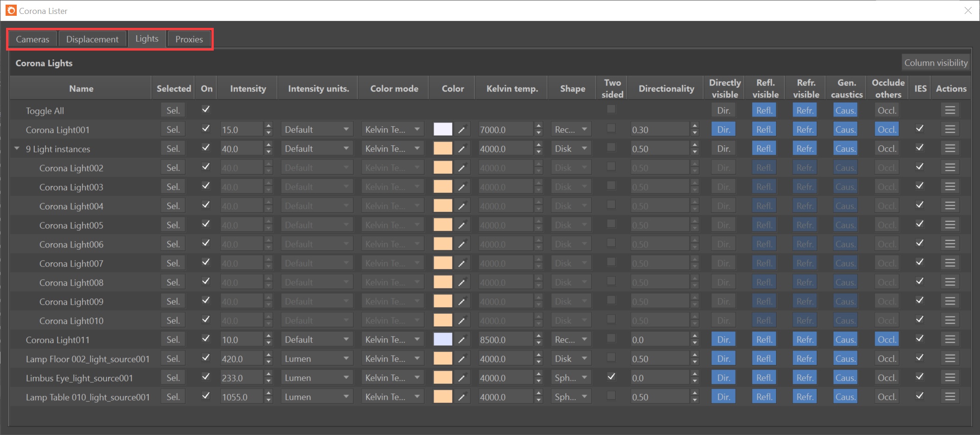This screenshot has width=980, height=435.
Task: Open actions menu for 9 Light instances
Action: 950,149
